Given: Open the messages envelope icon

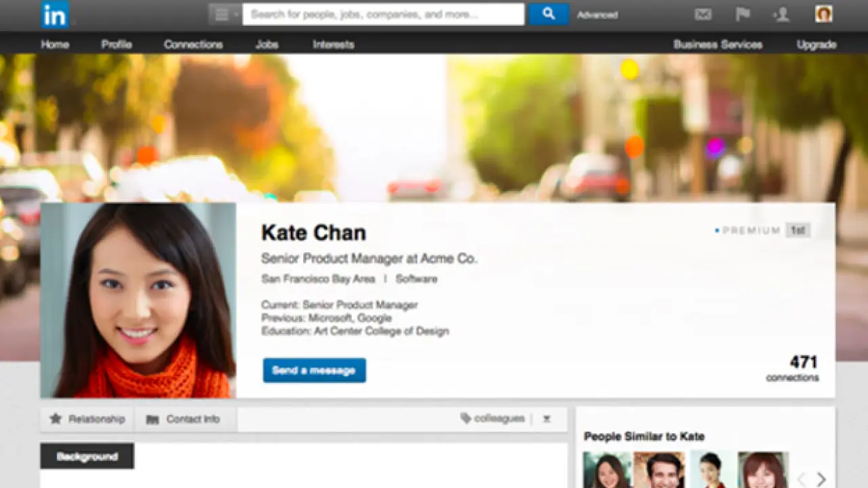Looking at the screenshot, I should [x=703, y=14].
